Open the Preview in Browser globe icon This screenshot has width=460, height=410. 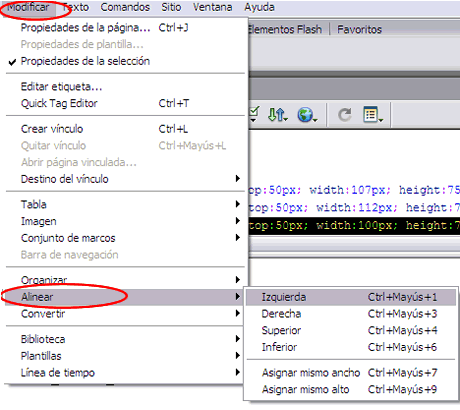click(x=307, y=115)
